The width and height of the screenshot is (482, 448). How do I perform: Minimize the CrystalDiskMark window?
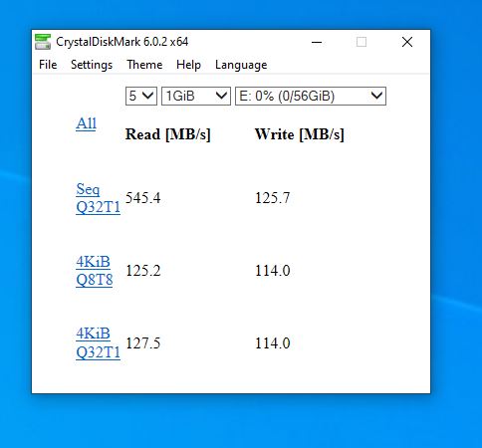pyautogui.click(x=317, y=42)
